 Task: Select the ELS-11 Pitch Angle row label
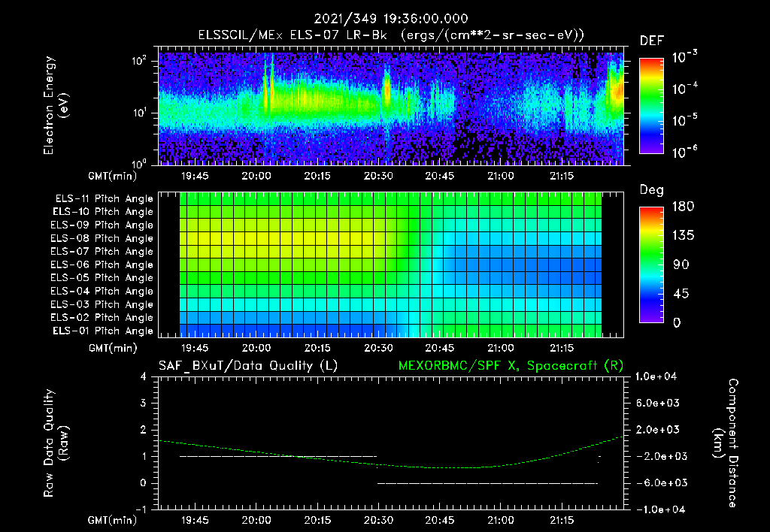(x=104, y=199)
